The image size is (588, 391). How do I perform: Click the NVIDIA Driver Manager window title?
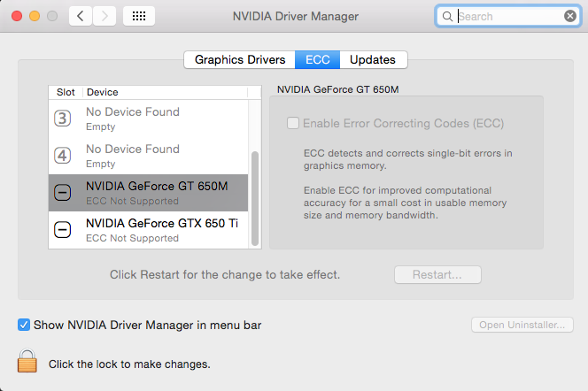[296, 16]
